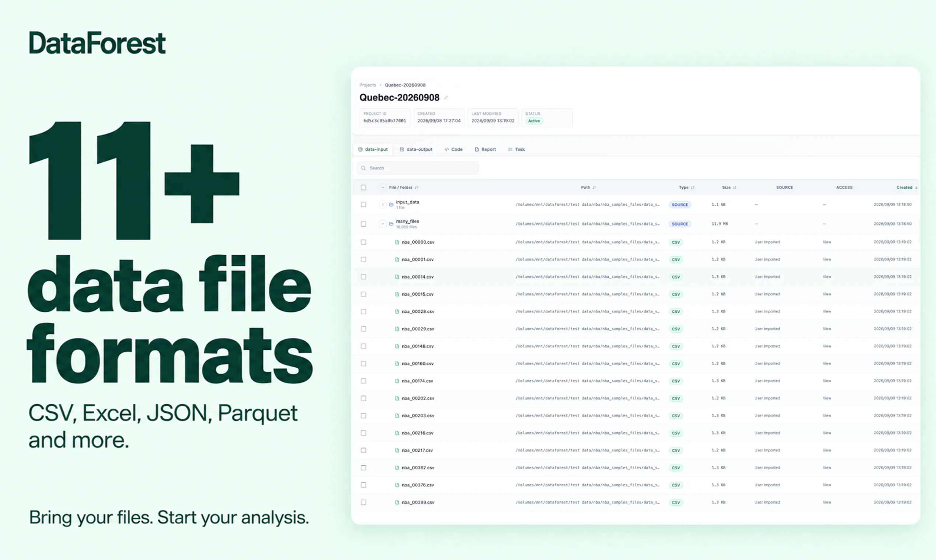Image resolution: width=936 pixels, height=560 pixels.
Task: Click the search magnifier icon
Action: click(x=363, y=168)
